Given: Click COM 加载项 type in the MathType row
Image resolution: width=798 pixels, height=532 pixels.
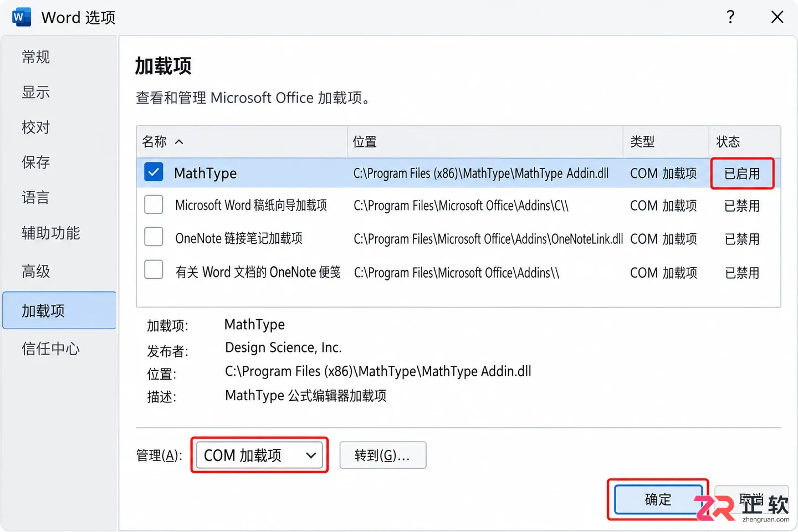Looking at the screenshot, I should pos(663,173).
